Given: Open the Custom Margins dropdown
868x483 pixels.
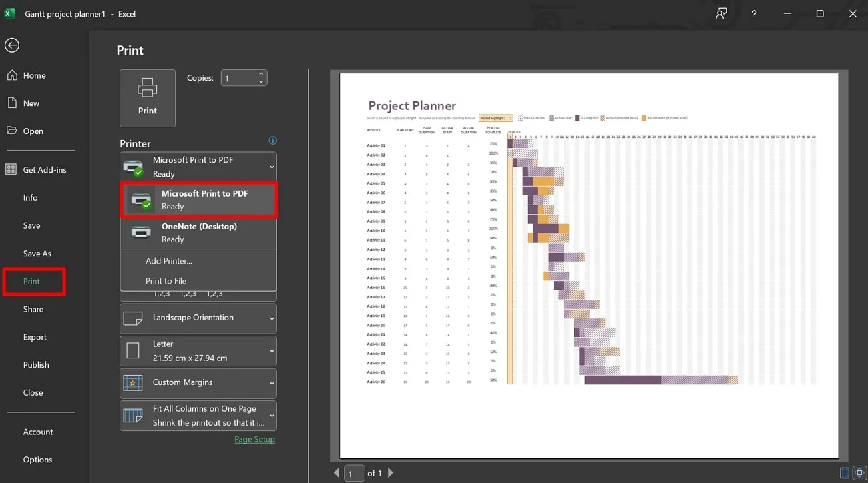Looking at the screenshot, I should [198, 383].
